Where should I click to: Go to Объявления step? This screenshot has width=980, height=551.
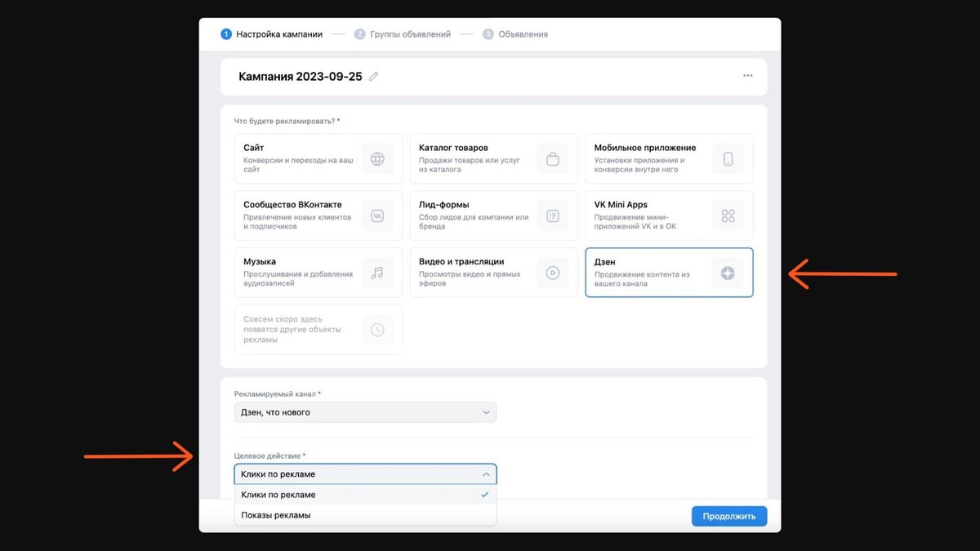(x=515, y=34)
